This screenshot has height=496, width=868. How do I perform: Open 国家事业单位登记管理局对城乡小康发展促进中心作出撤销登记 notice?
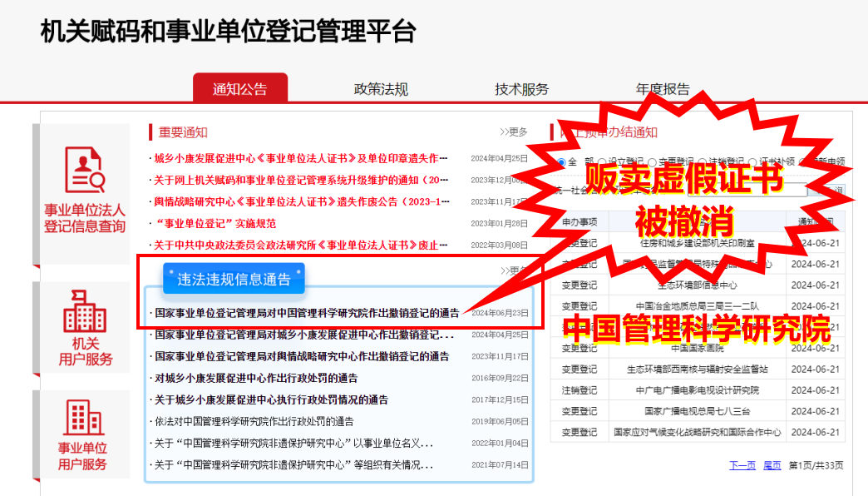click(304, 335)
